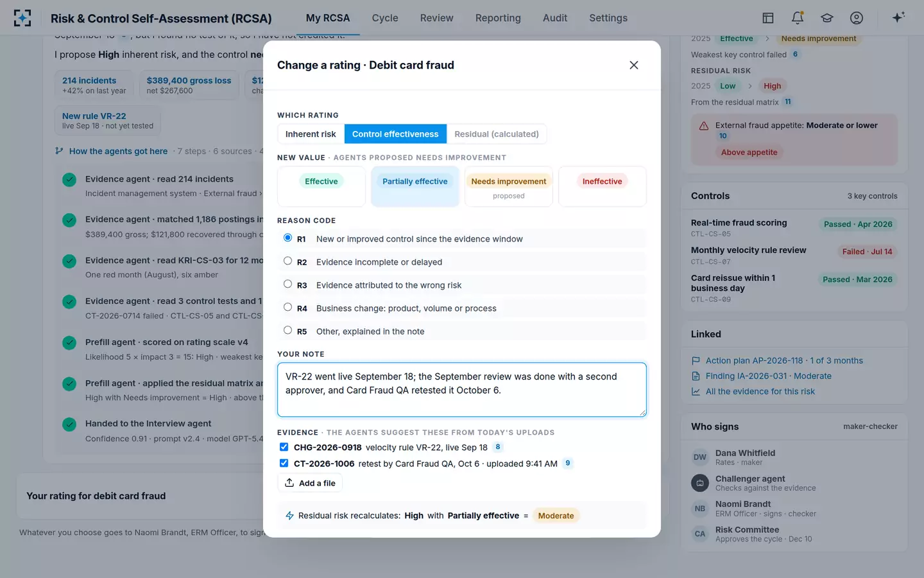
Task: Click the warning triangle in fraud appetite alert
Action: [704, 126]
